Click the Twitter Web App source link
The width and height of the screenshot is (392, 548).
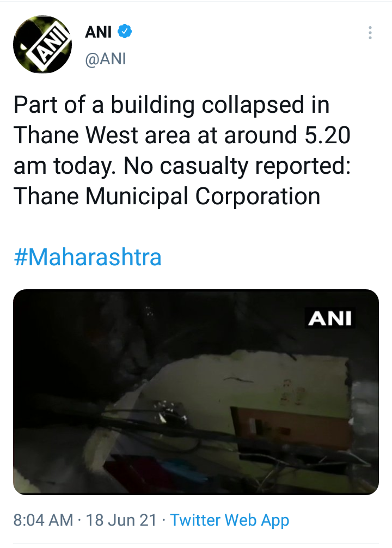229,520
